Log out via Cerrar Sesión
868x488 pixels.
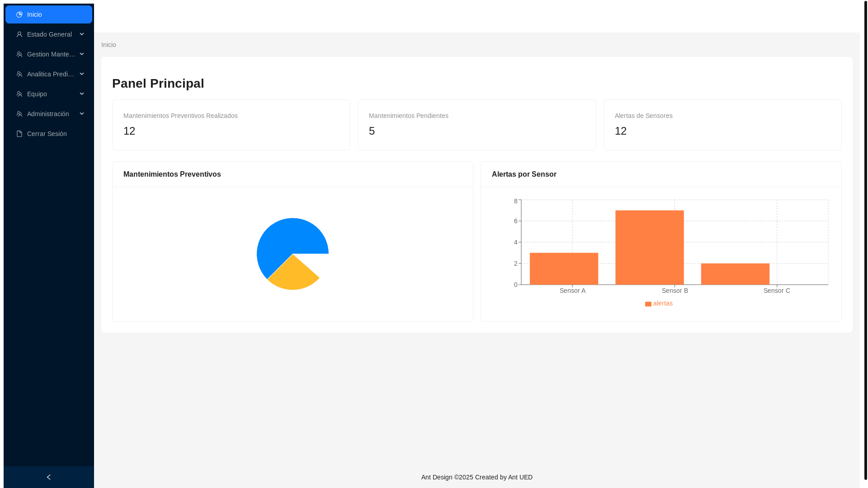click(x=49, y=134)
